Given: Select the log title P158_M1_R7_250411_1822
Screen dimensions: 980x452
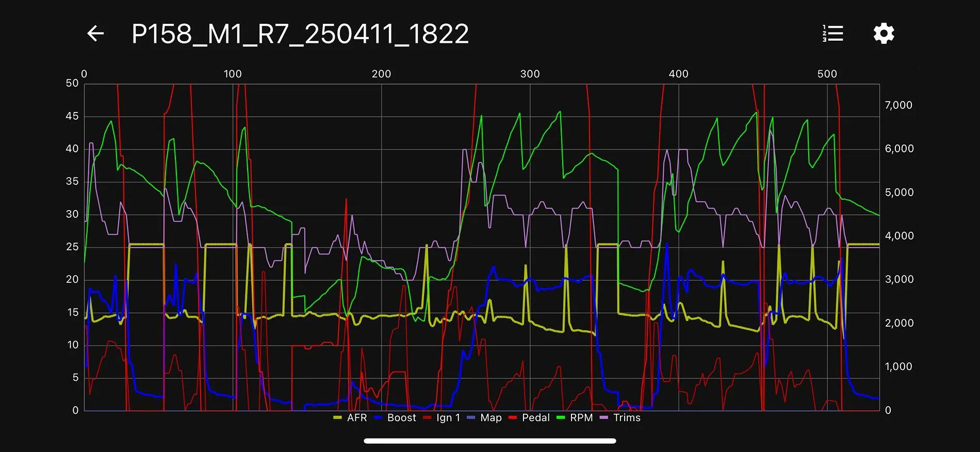Looking at the screenshot, I should coord(300,34).
